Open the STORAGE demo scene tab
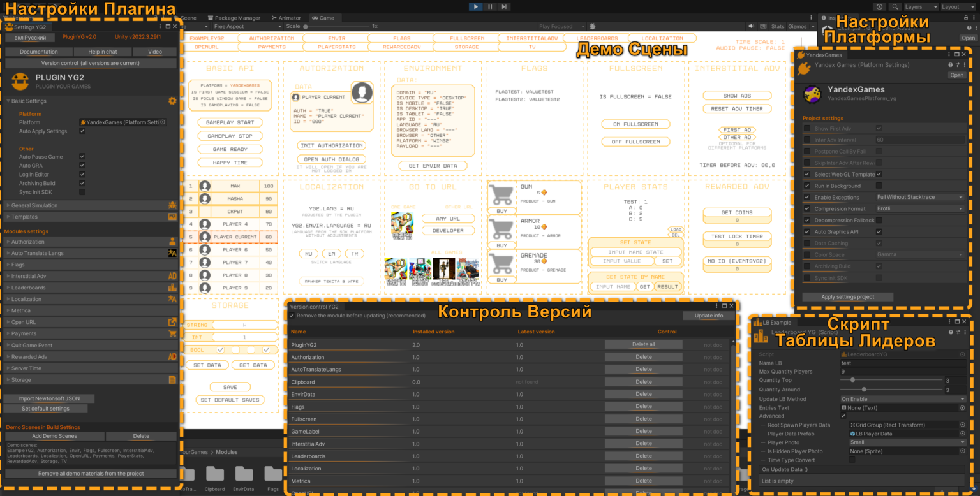Viewport: 980px width, 496px height. pos(466,47)
